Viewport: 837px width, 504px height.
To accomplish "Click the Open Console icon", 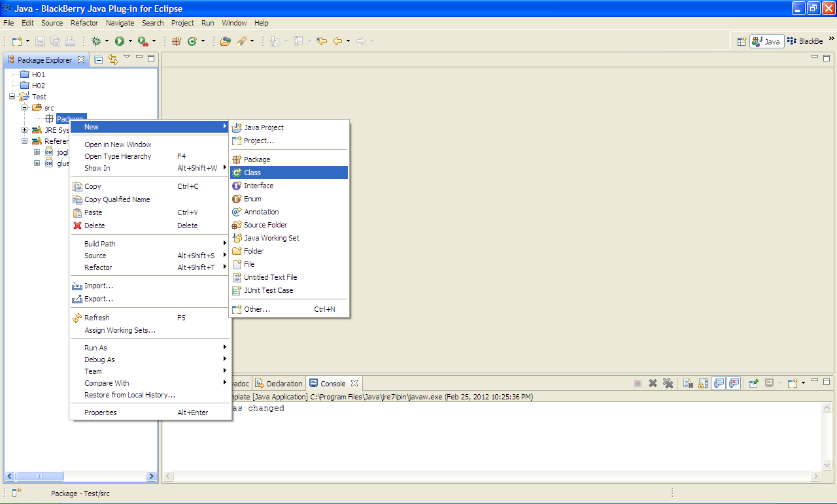I will 793,383.
